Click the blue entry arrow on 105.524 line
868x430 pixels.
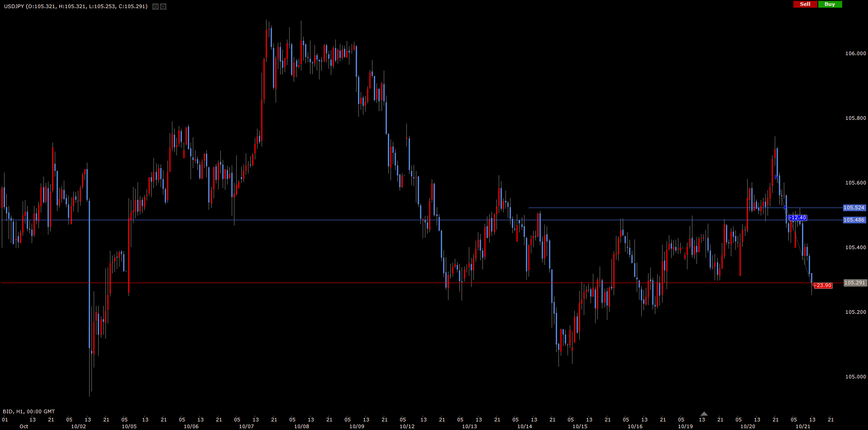coord(785,208)
